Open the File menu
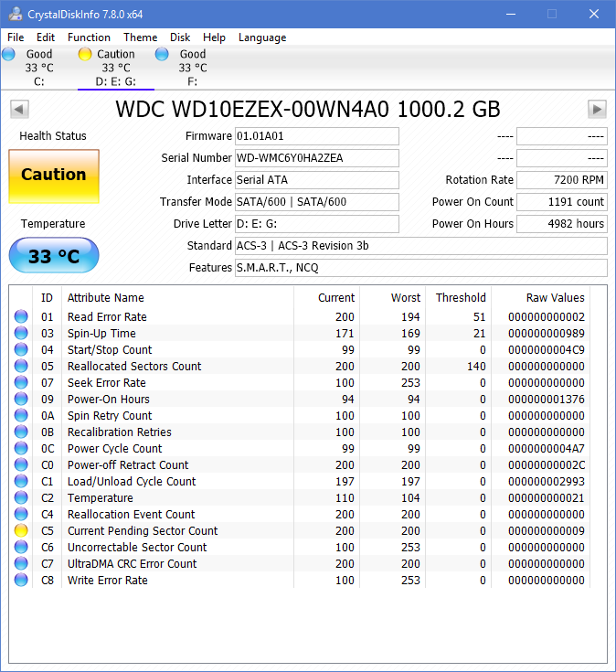 click(x=16, y=37)
